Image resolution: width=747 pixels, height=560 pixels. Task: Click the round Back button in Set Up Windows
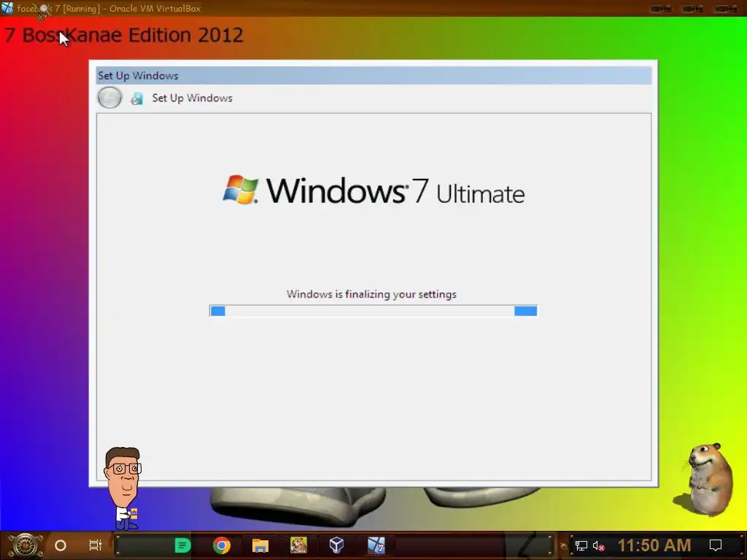[109, 98]
